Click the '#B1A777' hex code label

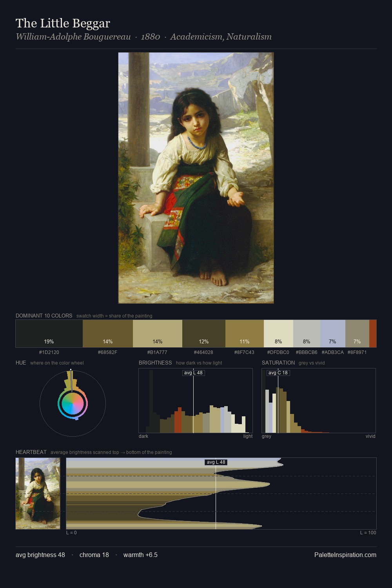click(x=158, y=352)
